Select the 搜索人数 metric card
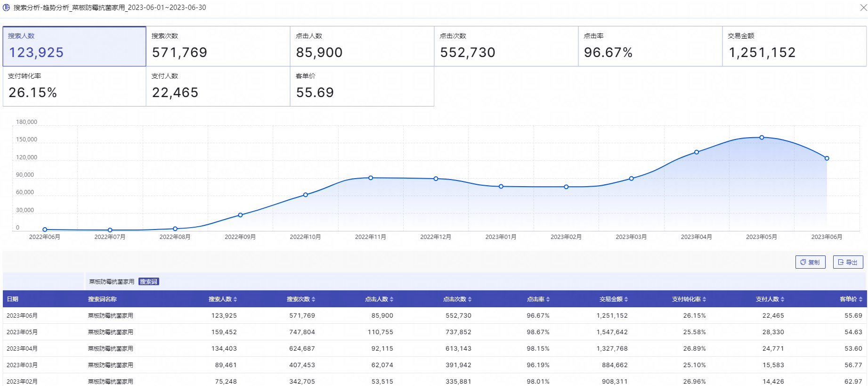868x386 pixels. pyautogui.click(x=74, y=46)
